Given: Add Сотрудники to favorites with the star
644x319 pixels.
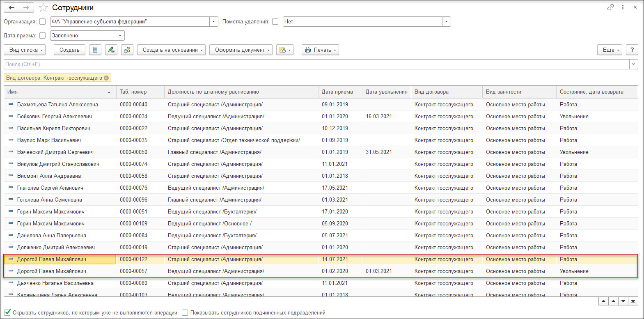Looking at the screenshot, I should pos(43,8).
